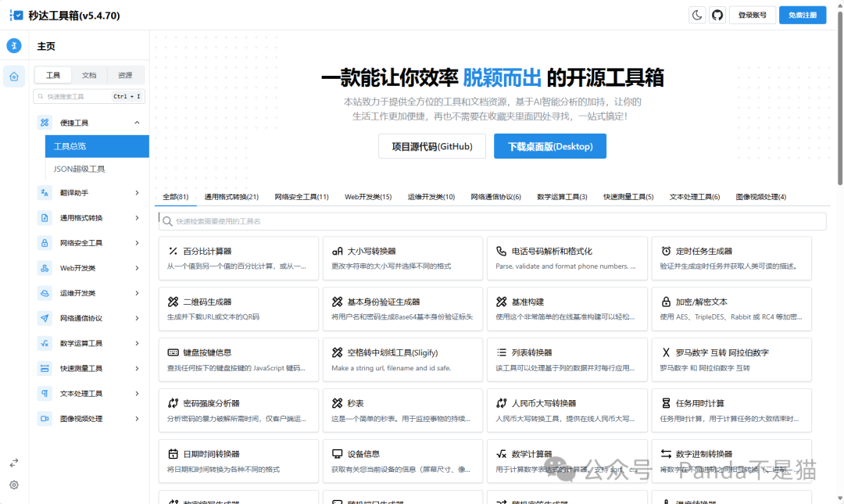
Task: Expand the 网络通信协议 sidebar group
Action: 89,318
